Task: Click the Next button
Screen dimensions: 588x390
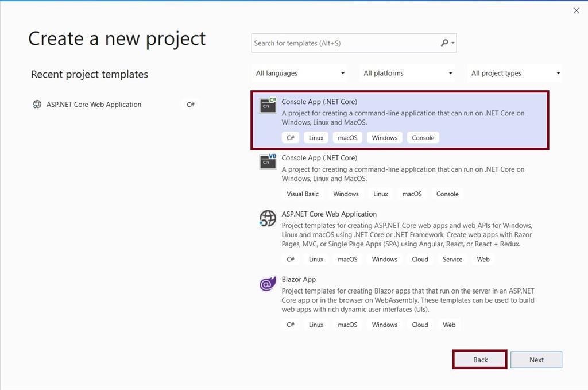Action: [536, 360]
